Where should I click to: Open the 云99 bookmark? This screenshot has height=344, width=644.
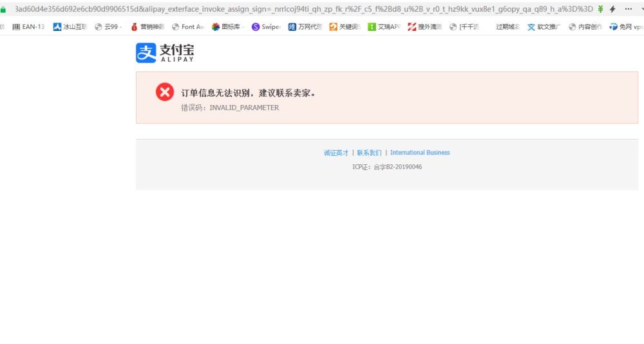coord(108,26)
